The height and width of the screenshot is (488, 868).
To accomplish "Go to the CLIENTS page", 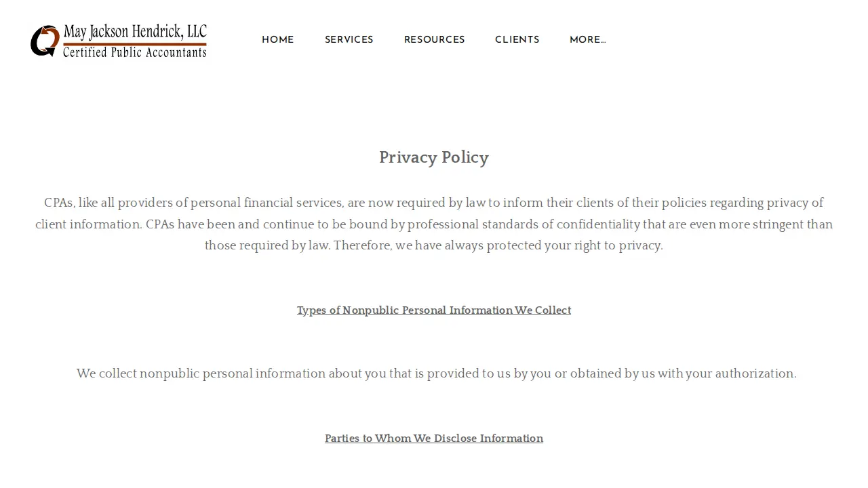I will (517, 40).
